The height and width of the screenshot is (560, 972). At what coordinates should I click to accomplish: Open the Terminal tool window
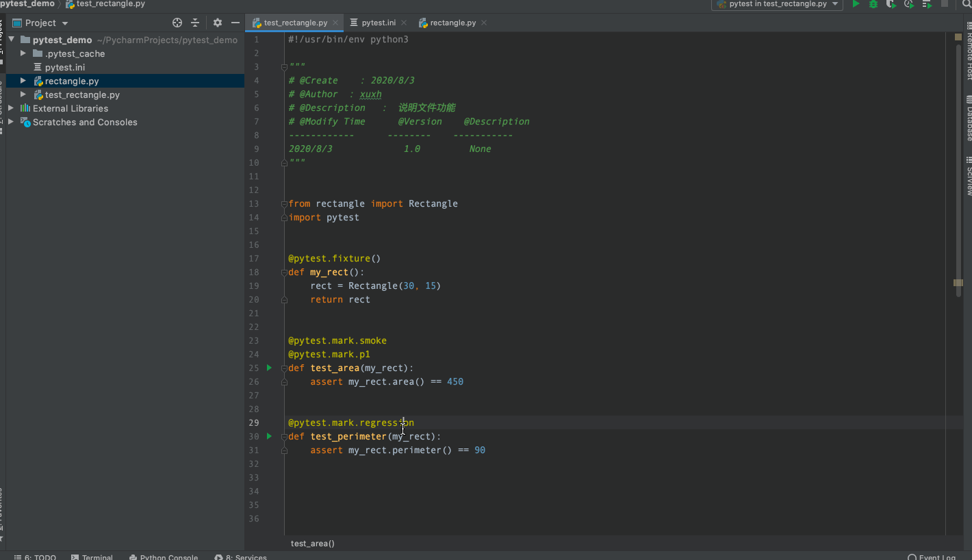click(92, 556)
